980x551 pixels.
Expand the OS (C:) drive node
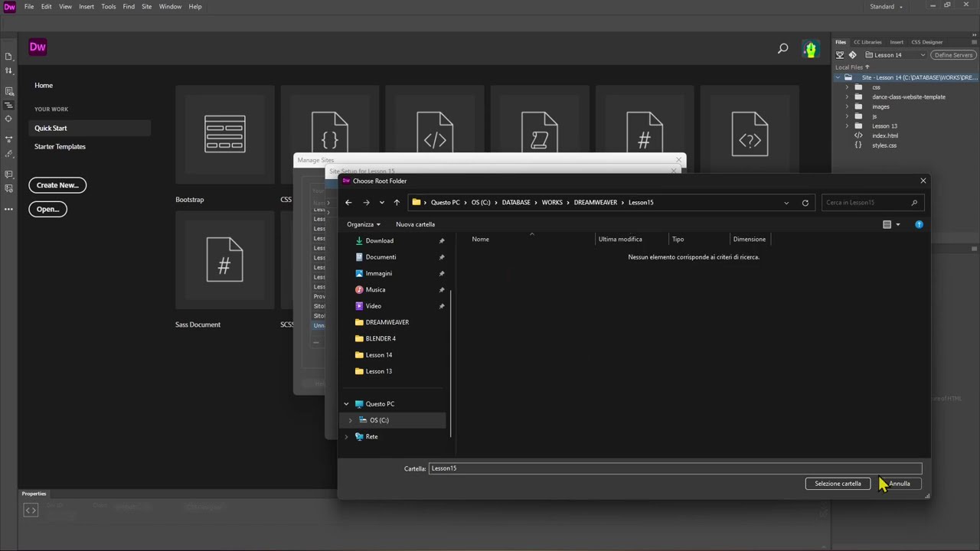pos(351,420)
